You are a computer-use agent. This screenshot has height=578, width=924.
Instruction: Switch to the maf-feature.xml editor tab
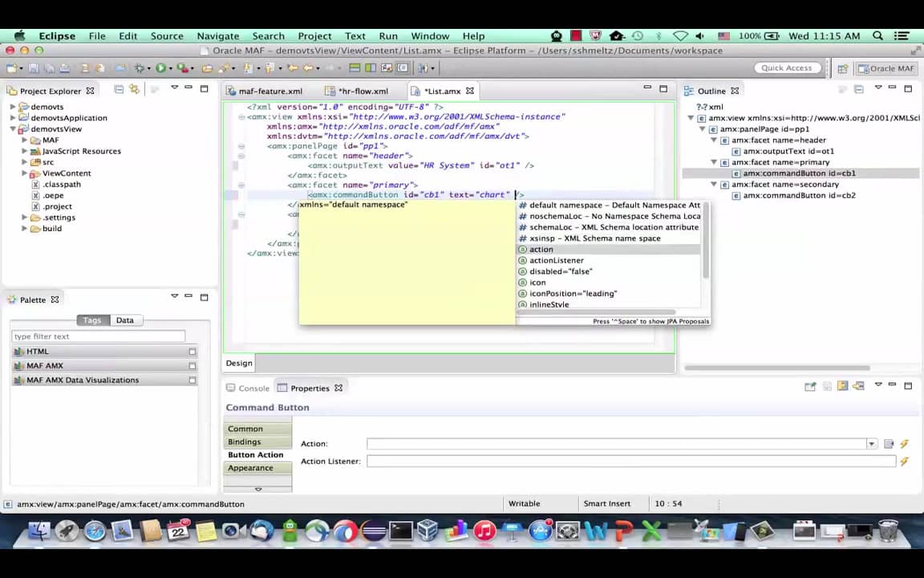[264, 91]
